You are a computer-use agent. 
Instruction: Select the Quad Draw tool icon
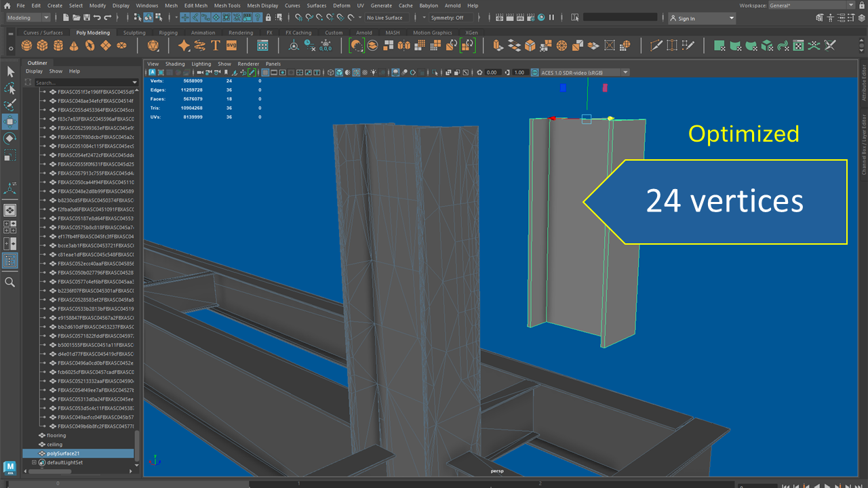coord(689,45)
